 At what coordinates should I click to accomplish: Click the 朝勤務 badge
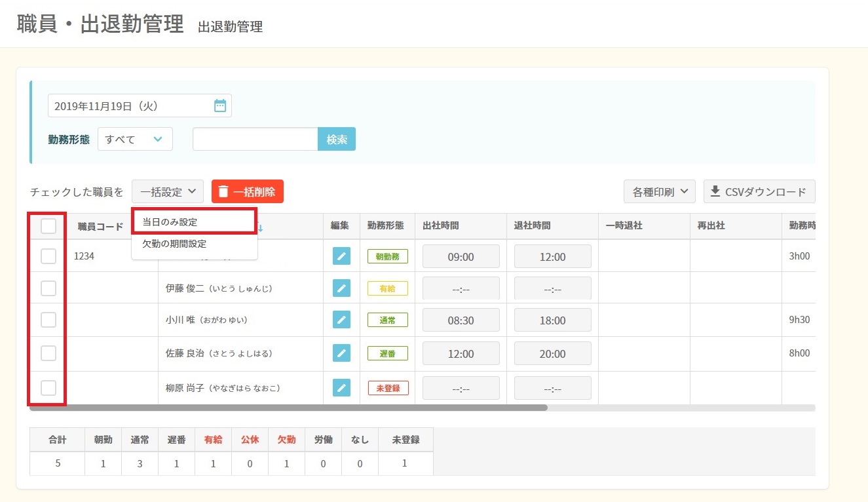click(388, 256)
